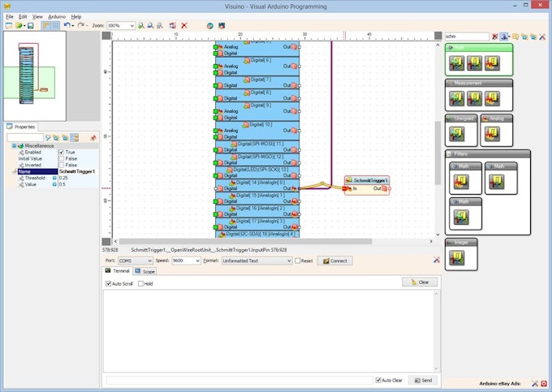Click the zoom in magnifier icon

click(140, 26)
